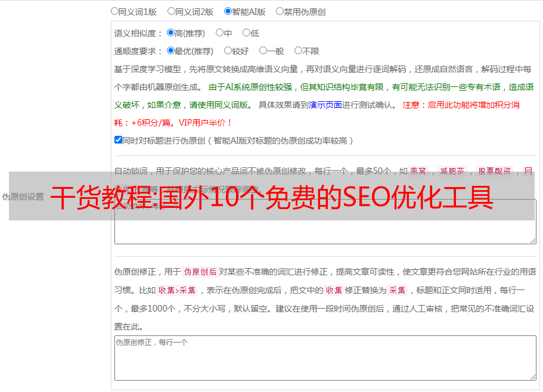This screenshot has width=543, height=392.
Task: Set 语义相似度 to 高(推荐)
Action: click(170, 33)
